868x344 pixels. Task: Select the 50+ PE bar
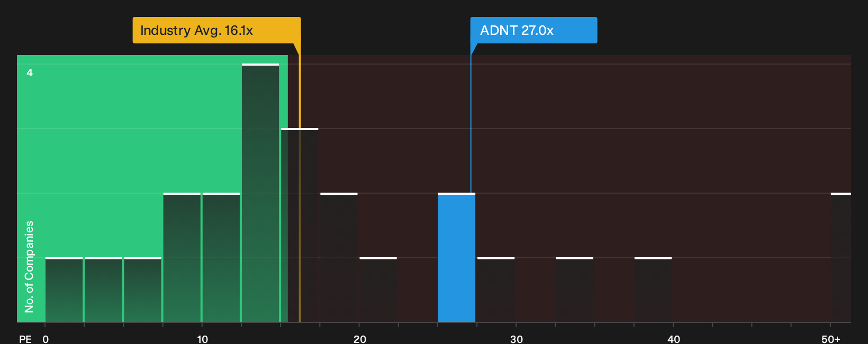pos(841,257)
